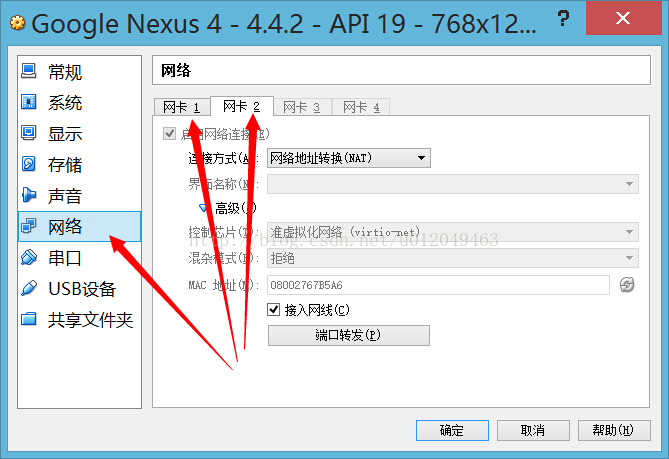Open the 界面名称 dropdown

point(453,184)
